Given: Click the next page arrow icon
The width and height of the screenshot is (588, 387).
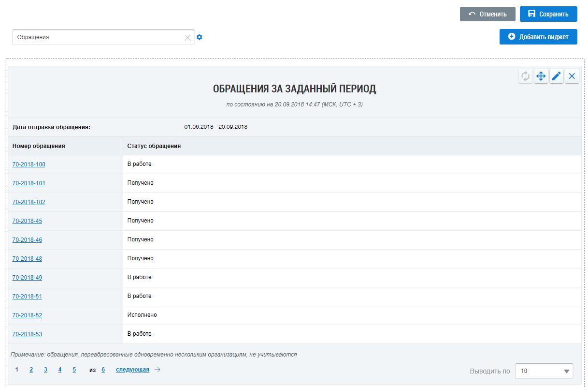Looking at the screenshot, I should [x=158, y=370].
